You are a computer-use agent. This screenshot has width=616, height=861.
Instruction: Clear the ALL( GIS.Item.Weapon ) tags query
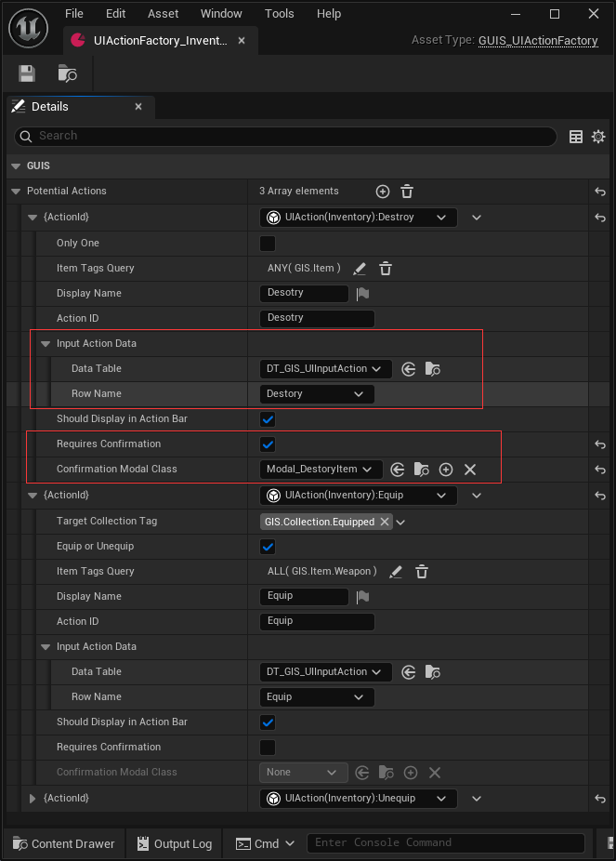coord(422,572)
